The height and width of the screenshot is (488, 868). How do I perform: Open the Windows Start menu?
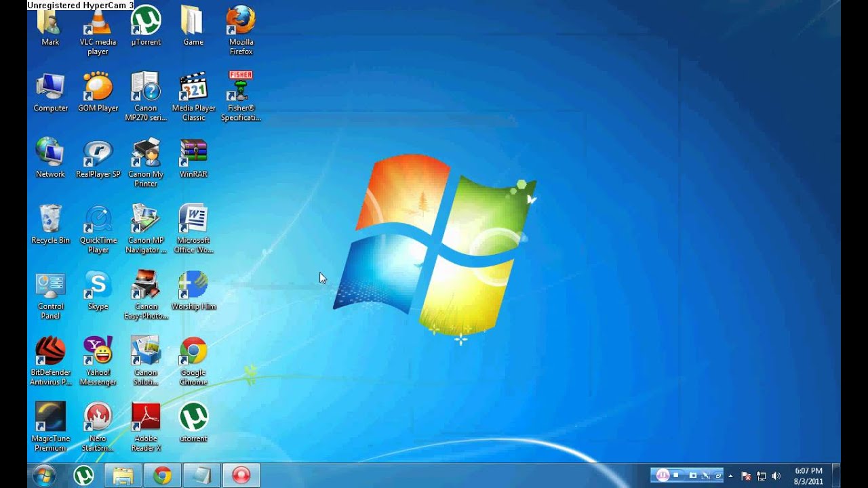[43, 476]
